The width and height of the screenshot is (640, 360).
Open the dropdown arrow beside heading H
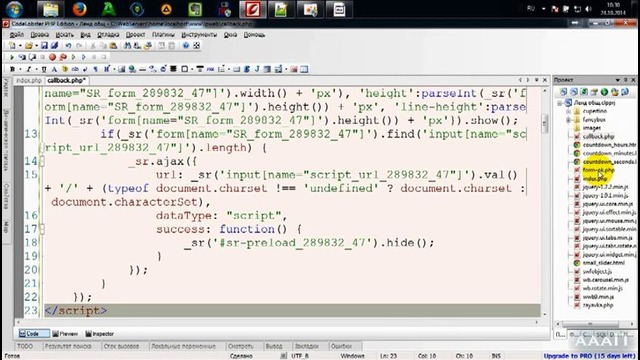tap(114, 69)
